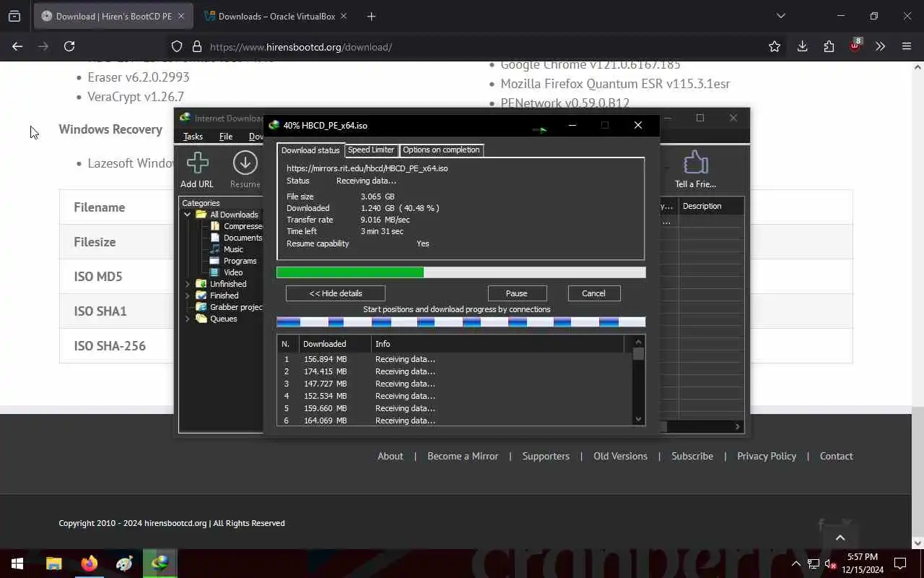Viewport: 924px width, 578px height.
Task: Open File Explorer from the taskbar
Action: point(54,564)
